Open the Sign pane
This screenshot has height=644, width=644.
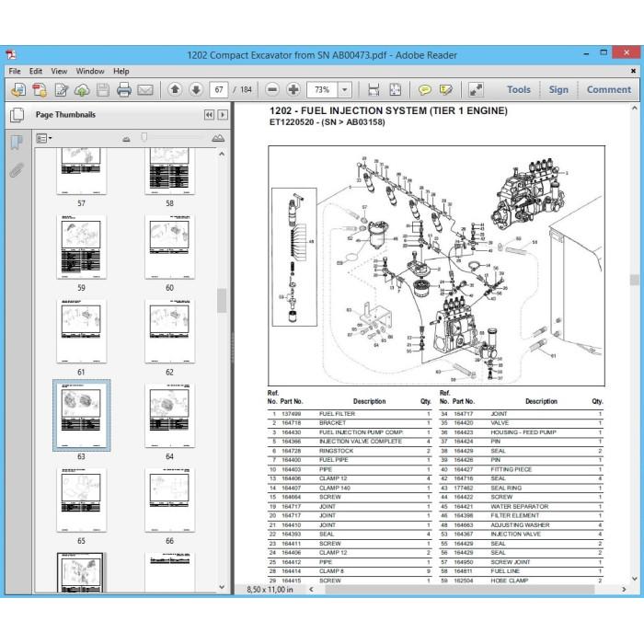pos(558,89)
